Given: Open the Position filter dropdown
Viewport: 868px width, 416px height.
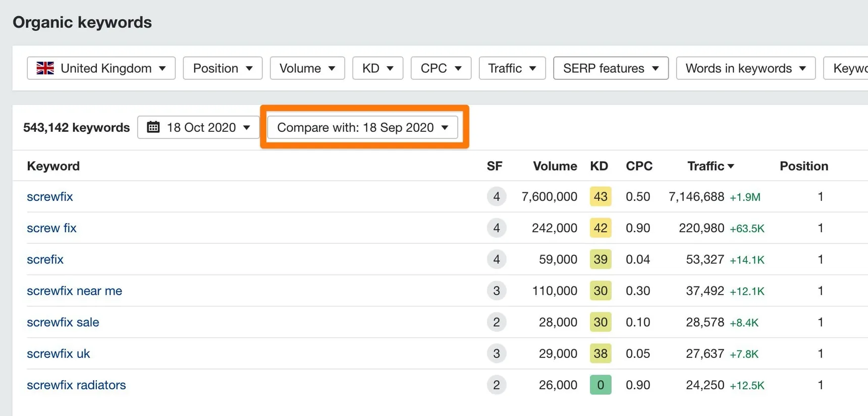Looking at the screenshot, I should tap(223, 68).
